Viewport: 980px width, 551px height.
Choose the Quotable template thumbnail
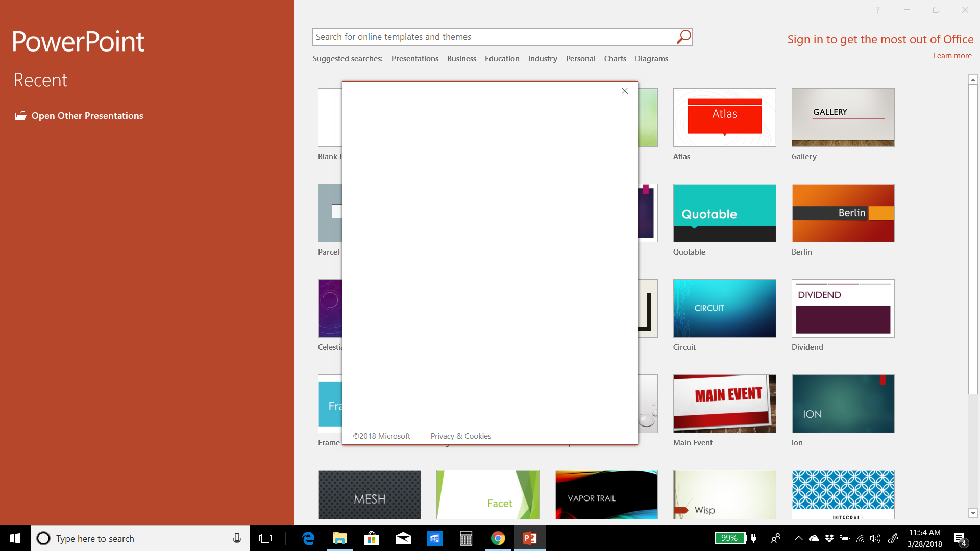click(724, 213)
